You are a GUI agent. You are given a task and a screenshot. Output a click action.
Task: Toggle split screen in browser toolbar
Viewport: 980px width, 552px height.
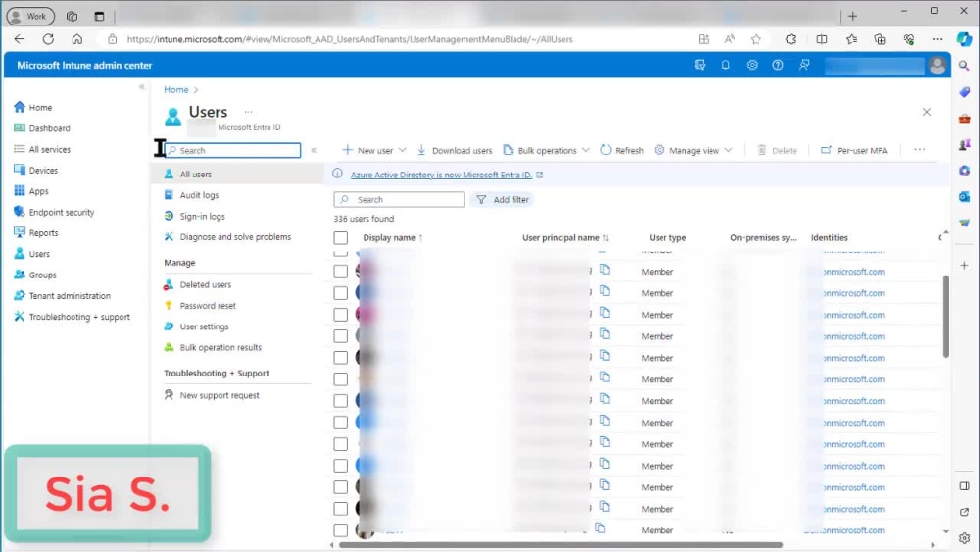click(822, 39)
